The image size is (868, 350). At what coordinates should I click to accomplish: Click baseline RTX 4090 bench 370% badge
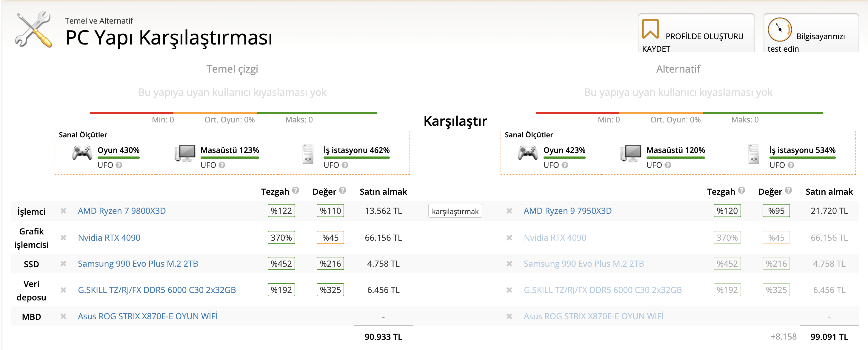[281, 238]
